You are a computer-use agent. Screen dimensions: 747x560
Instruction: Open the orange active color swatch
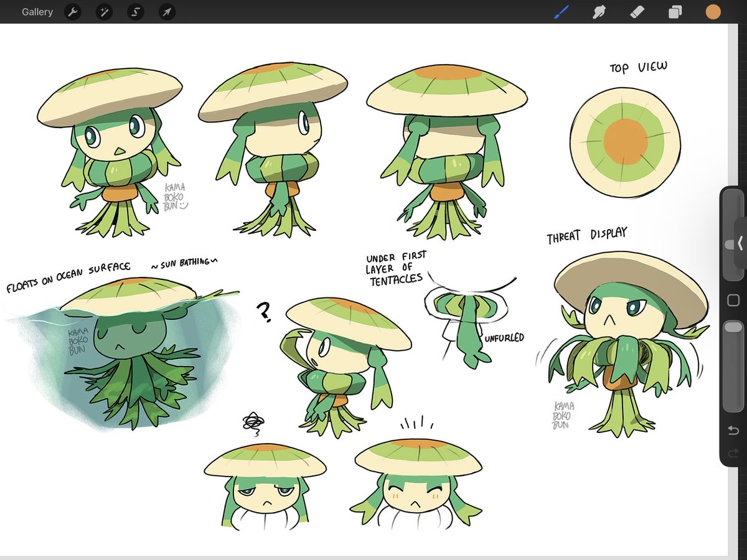pos(713,12)
